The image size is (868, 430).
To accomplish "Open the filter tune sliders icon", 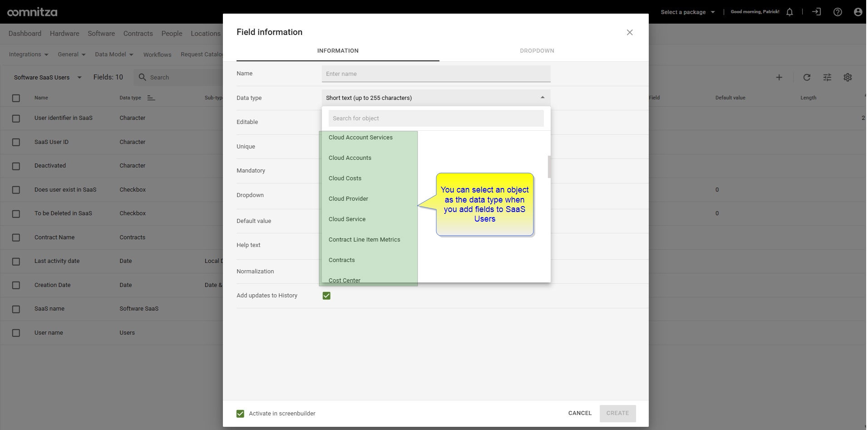I will 827,78.
